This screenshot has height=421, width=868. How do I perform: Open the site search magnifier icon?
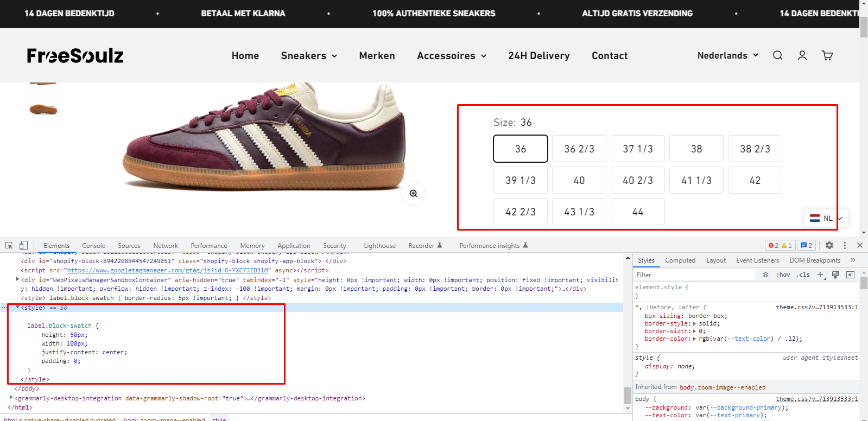click(777, 55)
